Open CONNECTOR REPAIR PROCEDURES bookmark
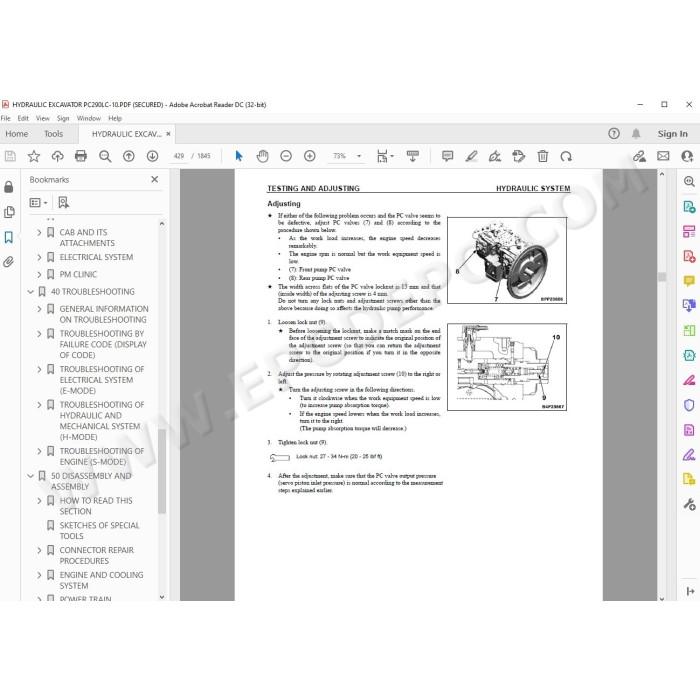 96,555
